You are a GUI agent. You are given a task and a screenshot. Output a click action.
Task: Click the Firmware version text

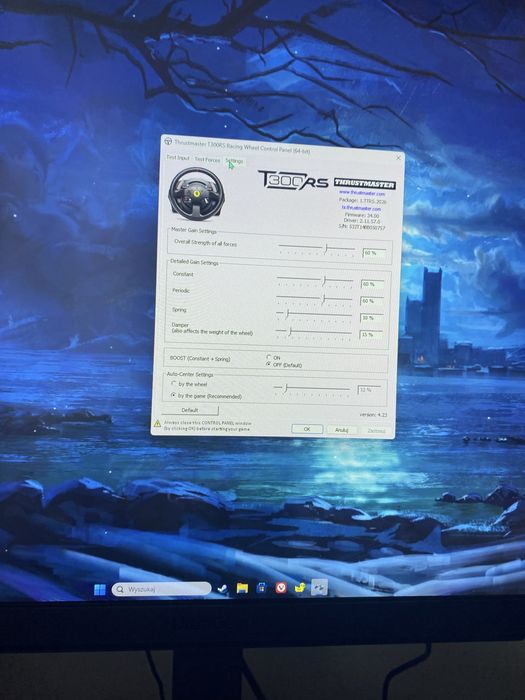click(362, 215)
